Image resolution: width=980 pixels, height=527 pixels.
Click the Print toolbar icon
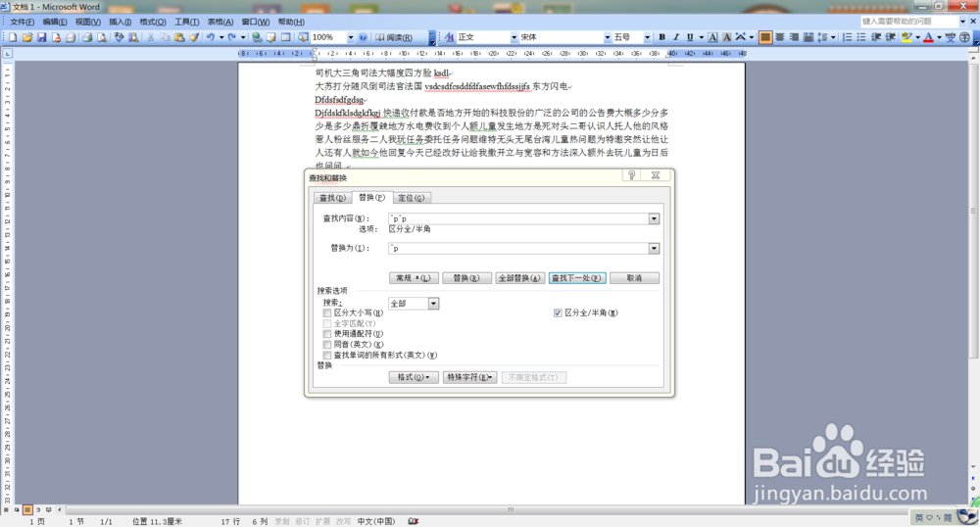click(87, 37)
